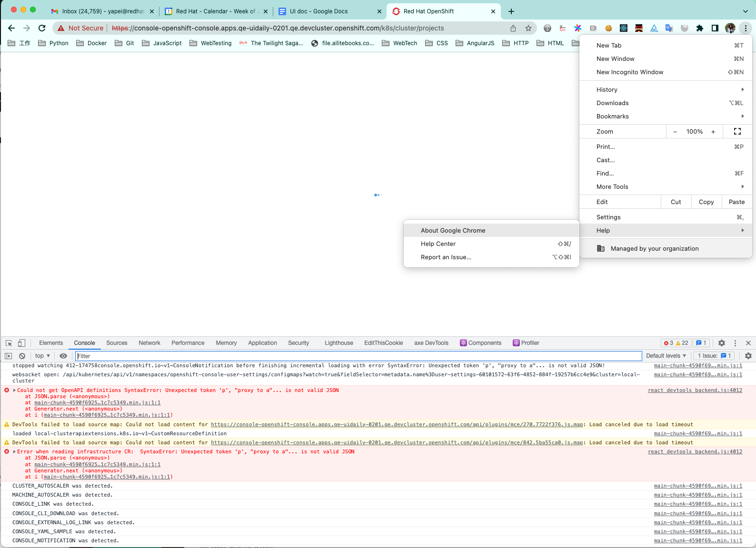Viewport: 756px width, 548px height.
Task: Close the Red Hat Calendar tab
Action: (266, 11)
